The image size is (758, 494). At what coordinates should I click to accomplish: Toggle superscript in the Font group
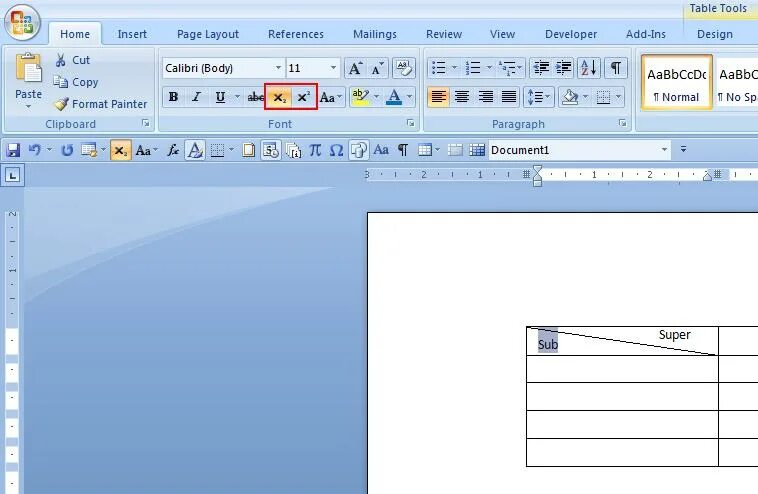tap(304, 97)
